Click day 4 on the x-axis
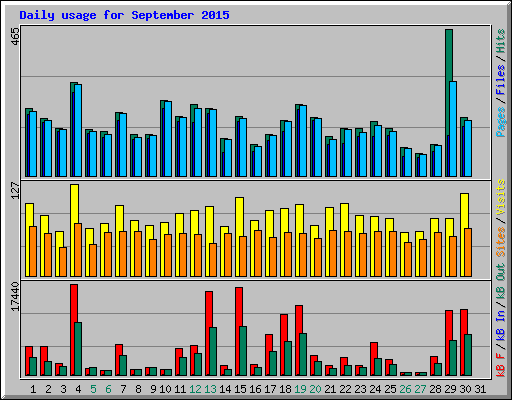This screenshot has width=512, height=400. pyautogui.click(x=78, y=389)
